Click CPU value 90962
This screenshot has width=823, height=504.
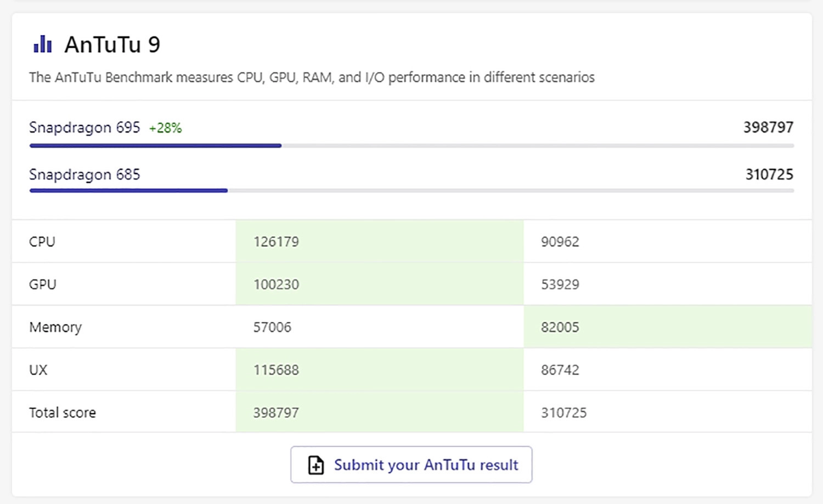tap(560, 242)
